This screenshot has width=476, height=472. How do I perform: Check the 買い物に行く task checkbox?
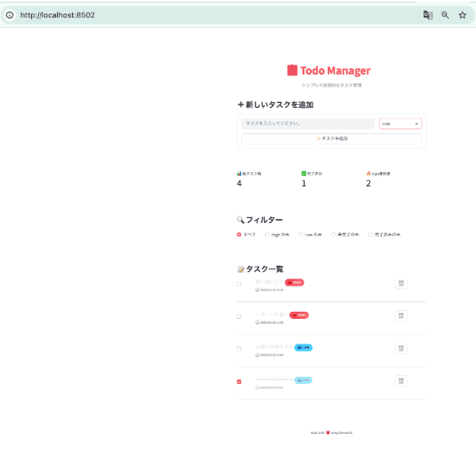coord(239,284)
